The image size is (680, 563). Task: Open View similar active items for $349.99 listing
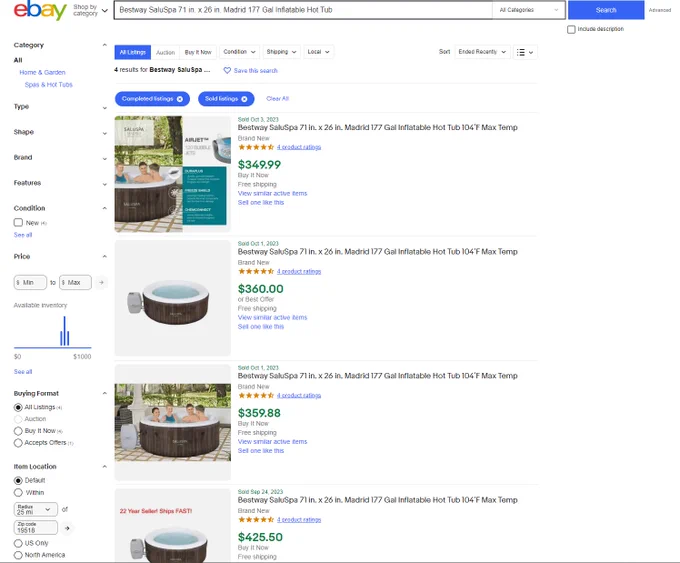272,193
